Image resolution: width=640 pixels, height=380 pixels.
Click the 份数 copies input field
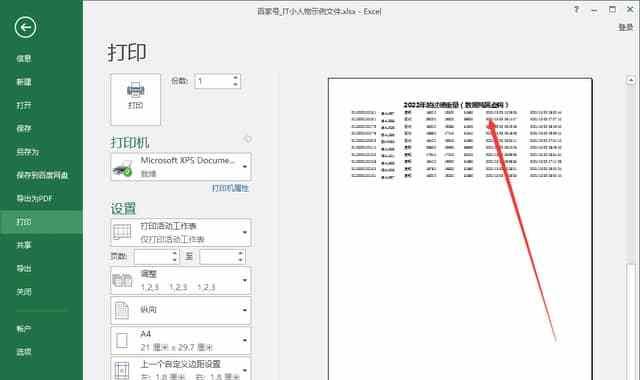click(213, 81)
